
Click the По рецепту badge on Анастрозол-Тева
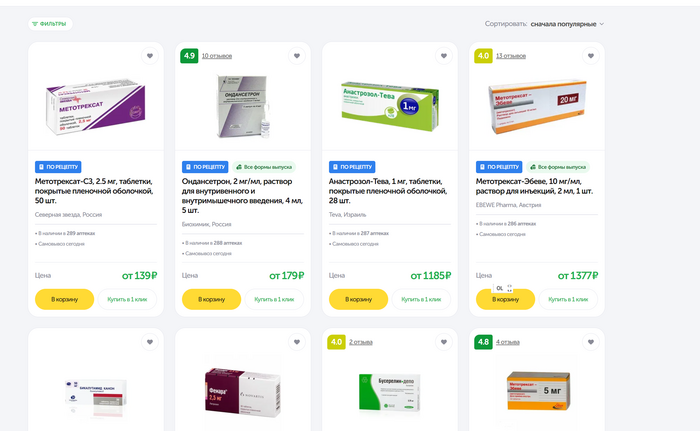(352, 167)
